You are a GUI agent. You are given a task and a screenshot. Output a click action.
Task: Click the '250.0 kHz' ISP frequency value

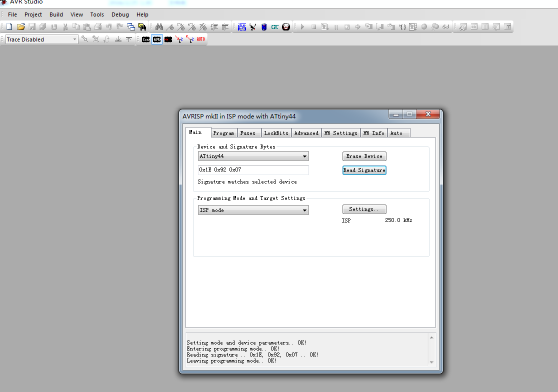click(398, 220)
